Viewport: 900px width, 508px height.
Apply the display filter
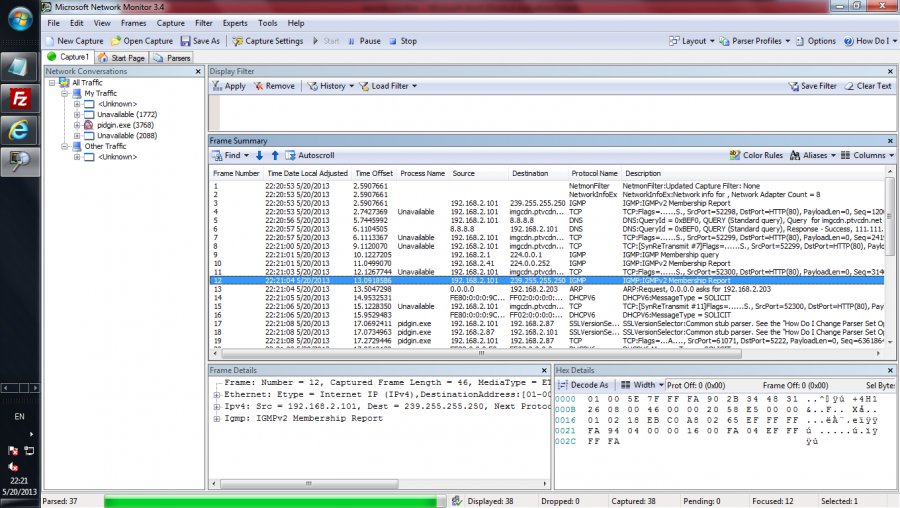point(229,86)
